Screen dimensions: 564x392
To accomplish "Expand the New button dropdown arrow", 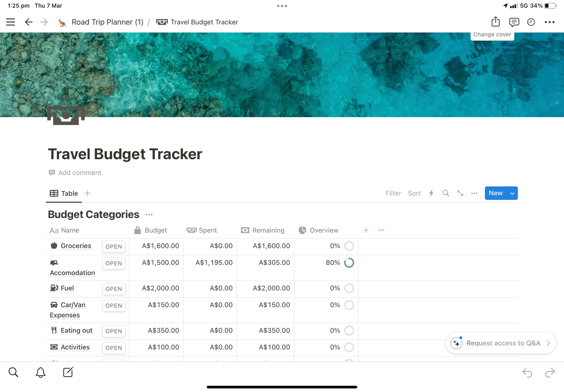I will tap(512, 193).
